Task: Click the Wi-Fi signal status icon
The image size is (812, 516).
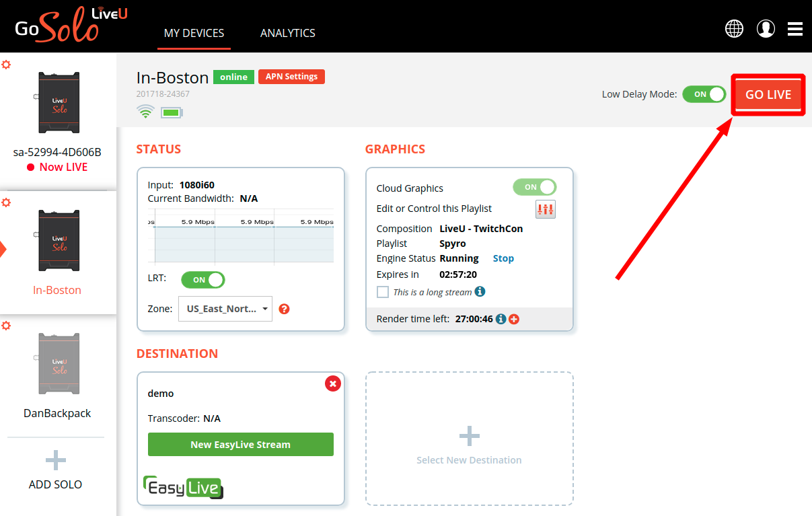Action: pos(145,112)
